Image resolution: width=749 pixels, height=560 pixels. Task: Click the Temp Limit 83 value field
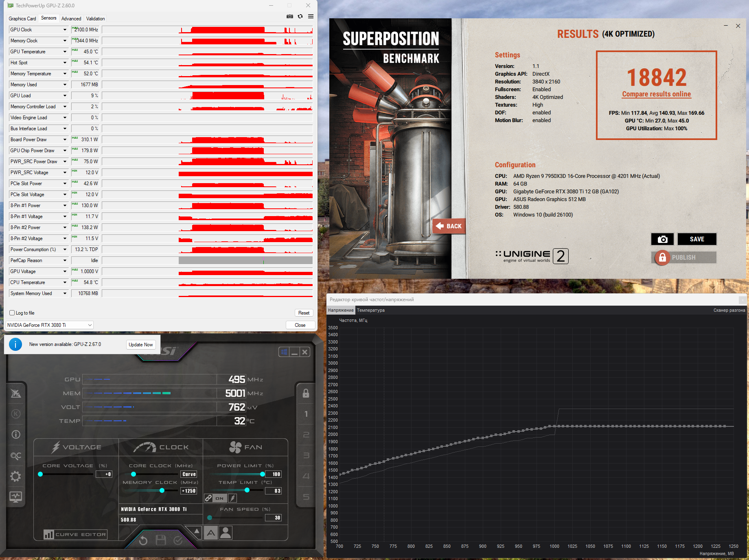[273, 491]
